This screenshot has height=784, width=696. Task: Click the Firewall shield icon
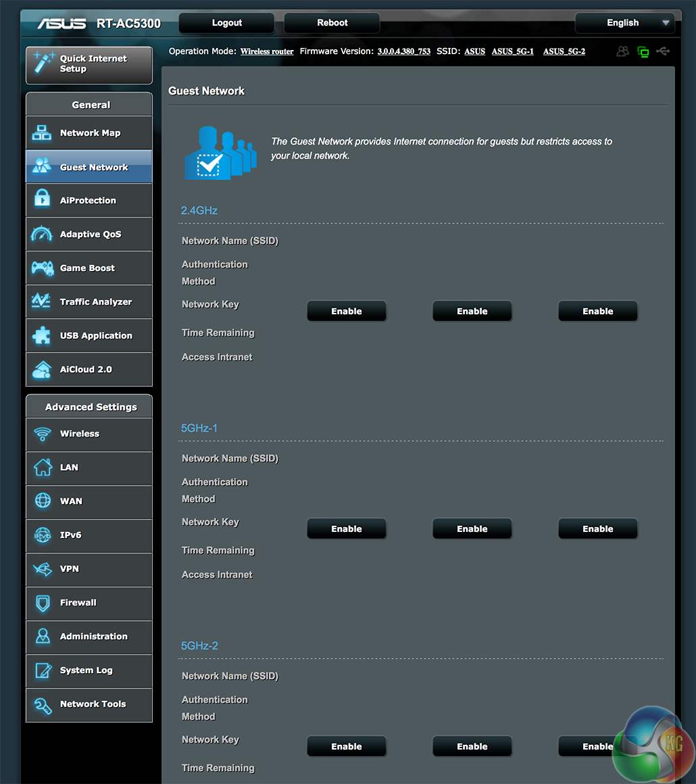tap(43, 603)
